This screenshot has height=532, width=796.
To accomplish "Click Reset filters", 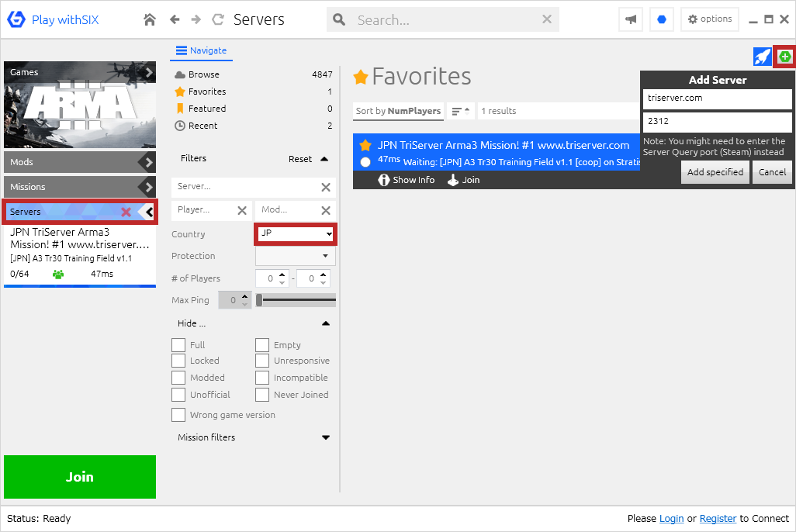I will pyautogui.click(x=300, y=160).
